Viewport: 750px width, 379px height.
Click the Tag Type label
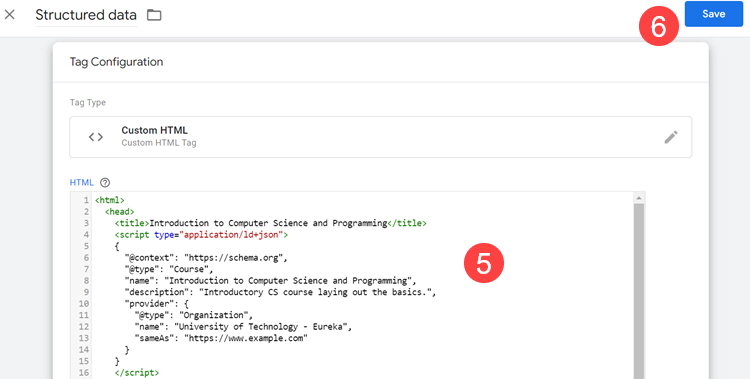pyautogui.click(x=88, y=102)
